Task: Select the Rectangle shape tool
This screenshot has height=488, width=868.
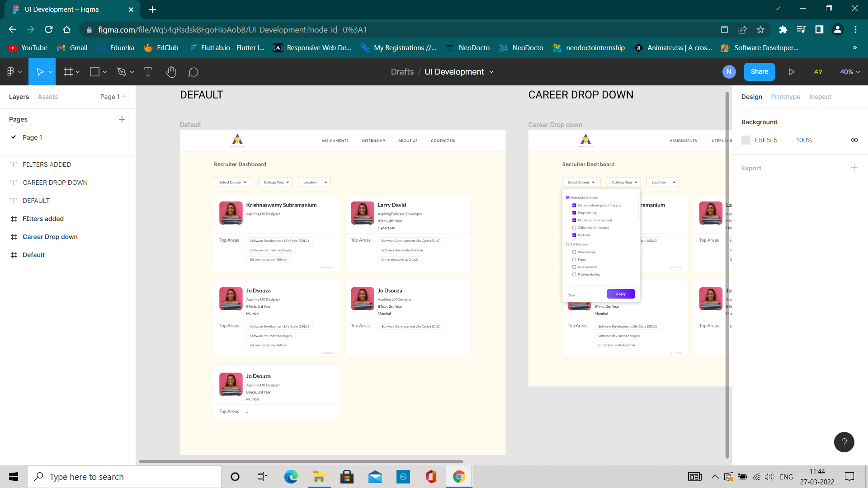Action: click(94, 72)
